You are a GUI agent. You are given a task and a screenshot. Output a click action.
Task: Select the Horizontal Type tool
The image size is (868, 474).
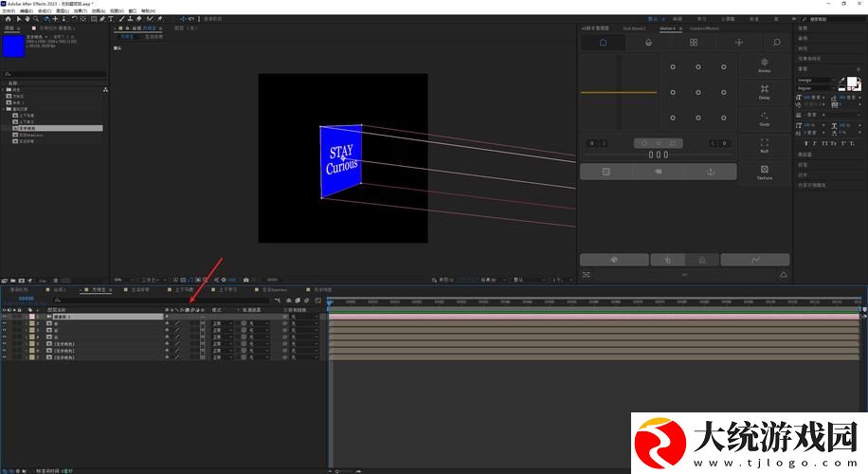(x=111, y=19)
